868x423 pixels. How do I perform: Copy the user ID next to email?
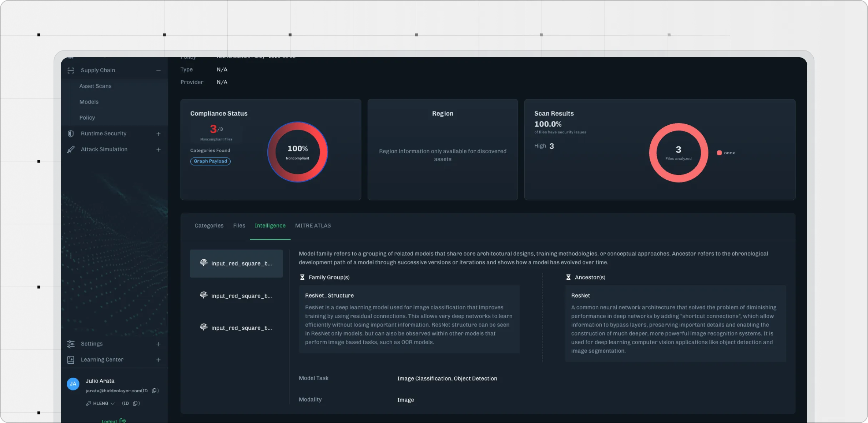(155, 390)
